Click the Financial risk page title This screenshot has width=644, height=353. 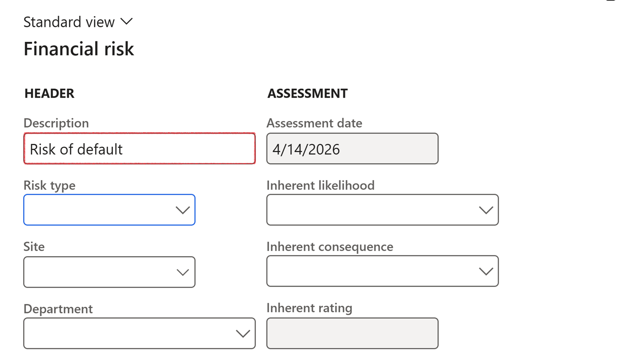click(x=78, y=49)
